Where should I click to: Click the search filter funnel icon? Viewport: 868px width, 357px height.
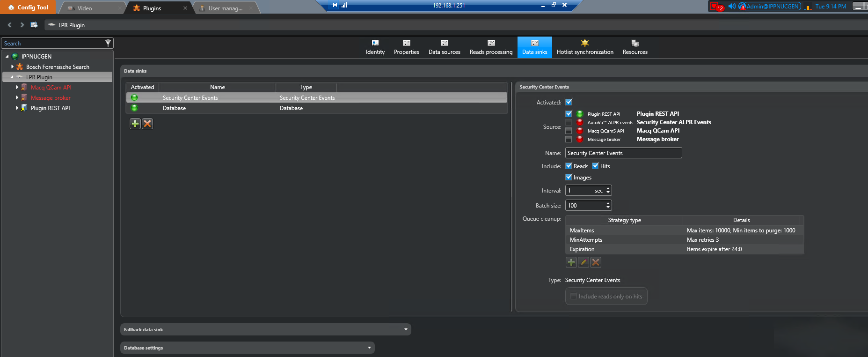pos(108,43)
